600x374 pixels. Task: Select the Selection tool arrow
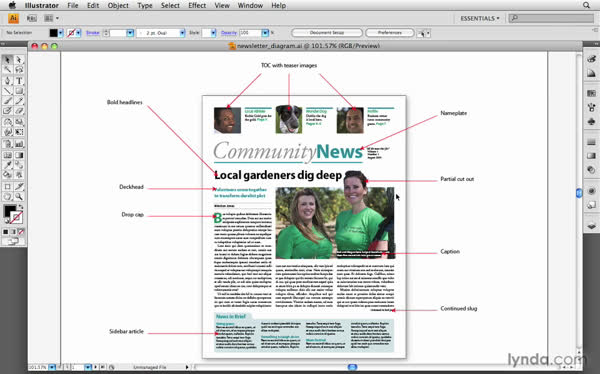pyautogui.click(x=7, y=60)
